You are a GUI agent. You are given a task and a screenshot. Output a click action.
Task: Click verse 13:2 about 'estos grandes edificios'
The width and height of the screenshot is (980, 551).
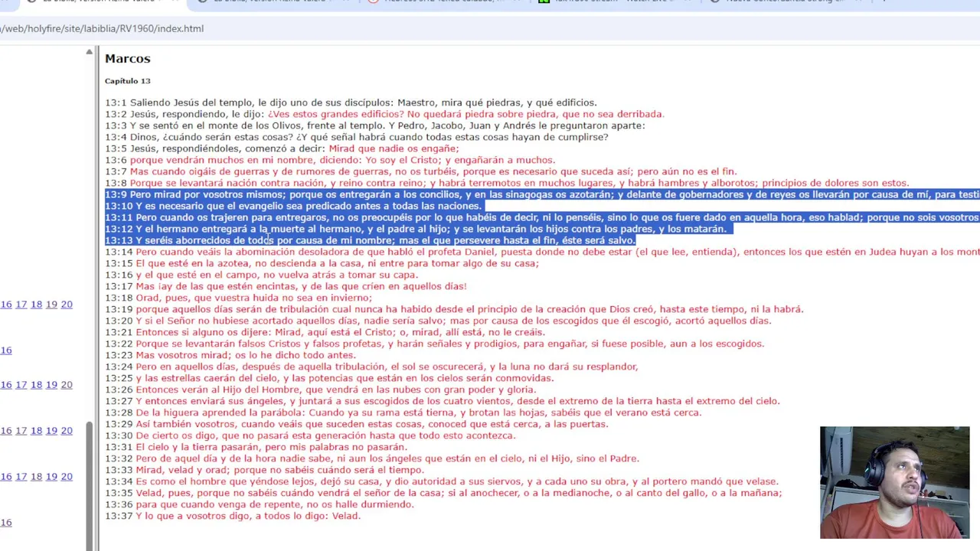384,114
